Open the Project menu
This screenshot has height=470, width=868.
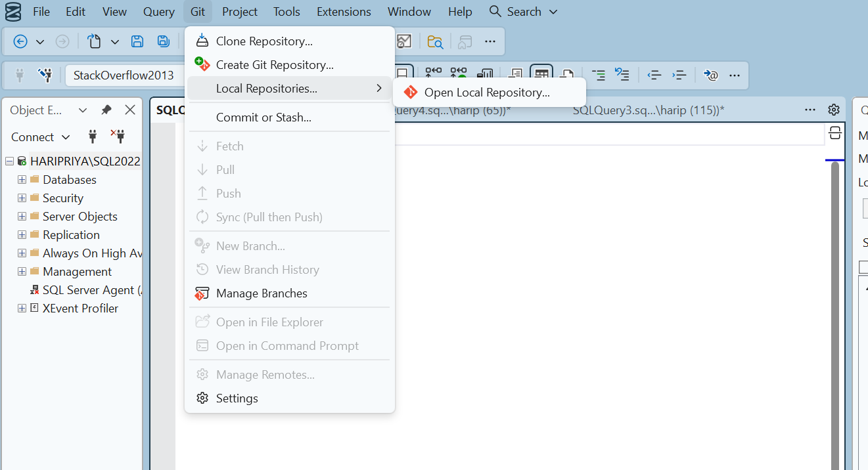[240, 12]
